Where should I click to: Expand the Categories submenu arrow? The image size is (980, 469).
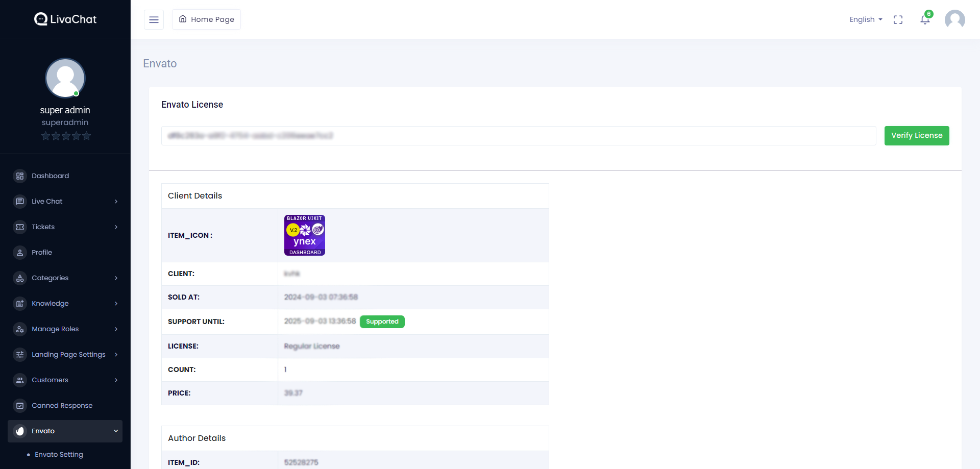pyautogui.click(x=116, y=278)
